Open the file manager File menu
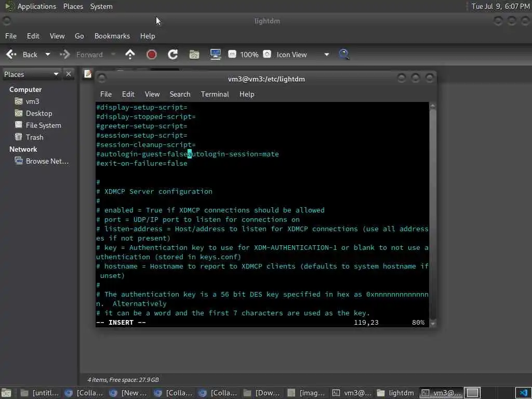The height and width of the screenshot is (399, 532). (x=11, y=36)
